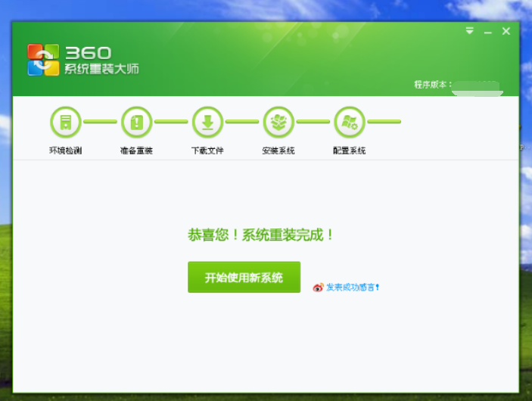Click the 准备重装 step icon
The width and height of the screenshot is (532, 401).
(x=136, y=121)
